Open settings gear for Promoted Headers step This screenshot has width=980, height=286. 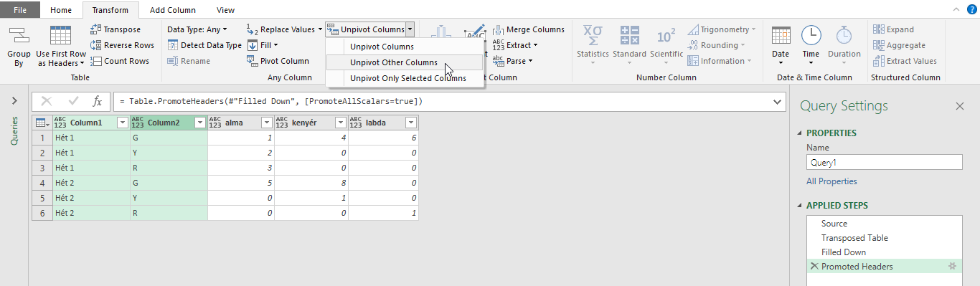coord(953,266)
